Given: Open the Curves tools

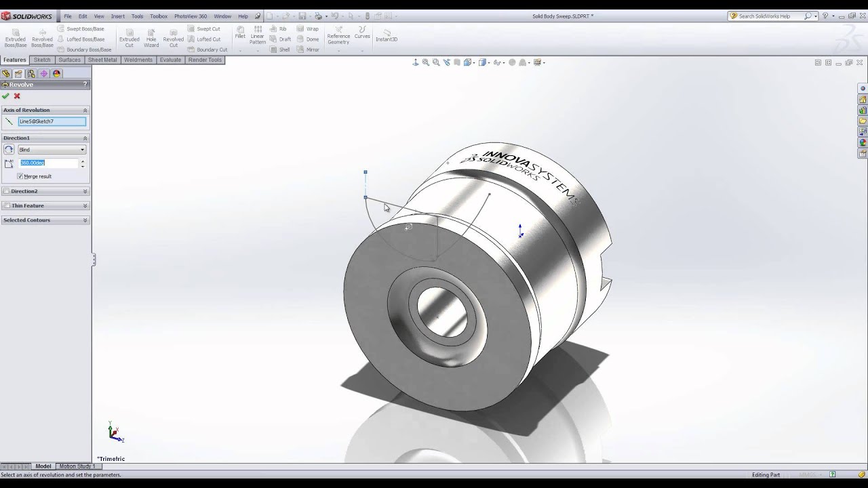Looking at the screenshot, I should tap(362, 32).
